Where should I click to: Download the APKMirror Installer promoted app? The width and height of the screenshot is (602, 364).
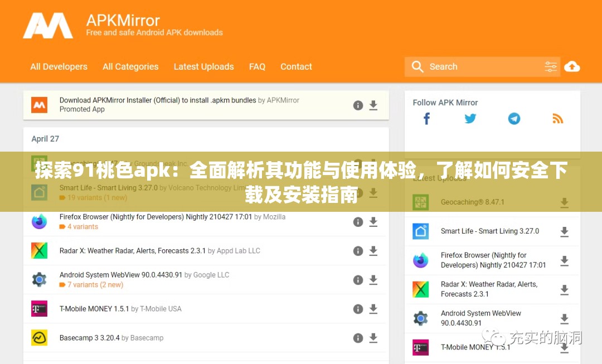(373, 105)
